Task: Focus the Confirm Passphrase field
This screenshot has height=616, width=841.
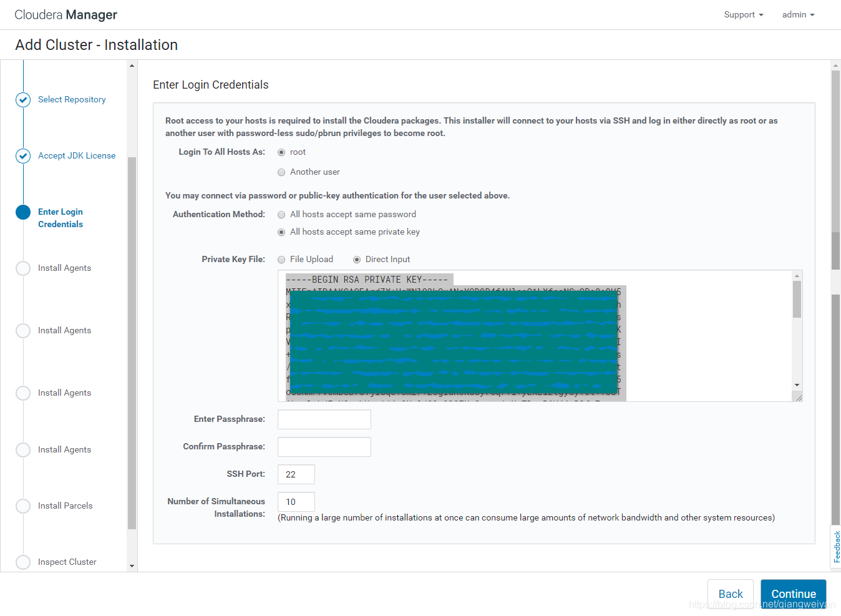Action: coord(324,447)
